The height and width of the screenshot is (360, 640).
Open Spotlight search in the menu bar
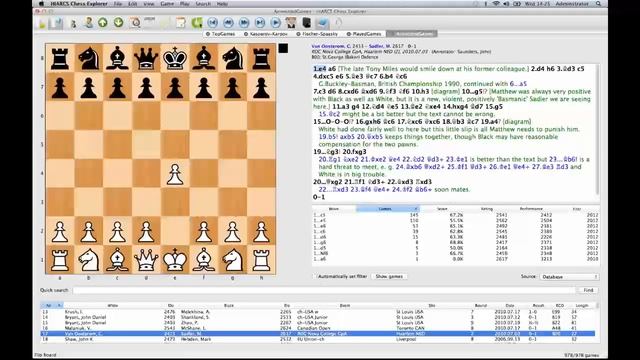(x=598, y=4)
